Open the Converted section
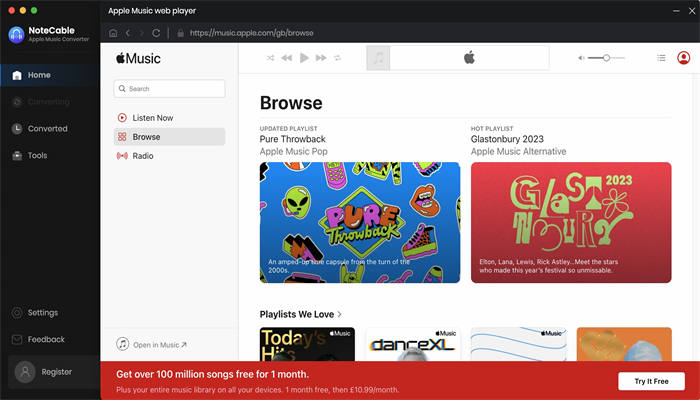This screenshot has height=400, width=700. point(49,129)
